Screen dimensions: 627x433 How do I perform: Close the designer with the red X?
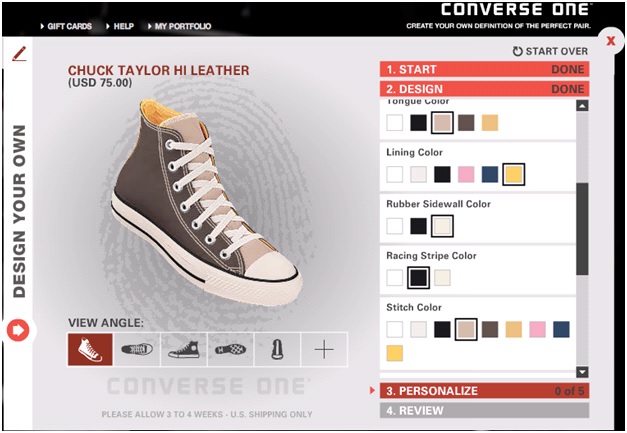tap(610, 41)
